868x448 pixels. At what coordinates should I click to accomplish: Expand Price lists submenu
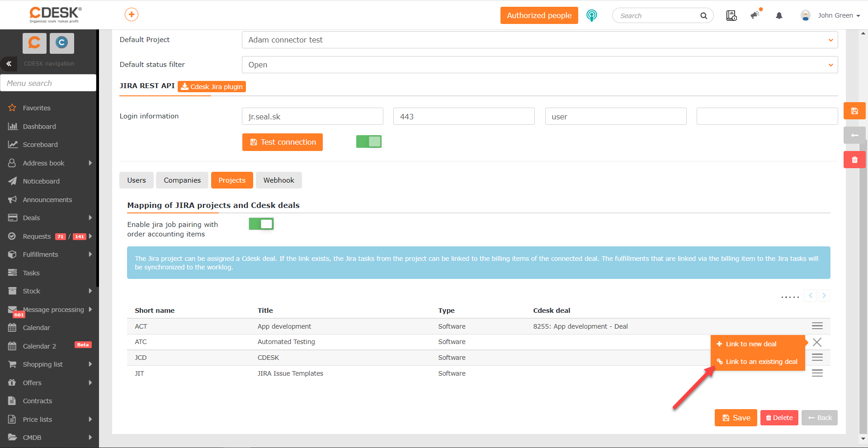tap(90, 420)
